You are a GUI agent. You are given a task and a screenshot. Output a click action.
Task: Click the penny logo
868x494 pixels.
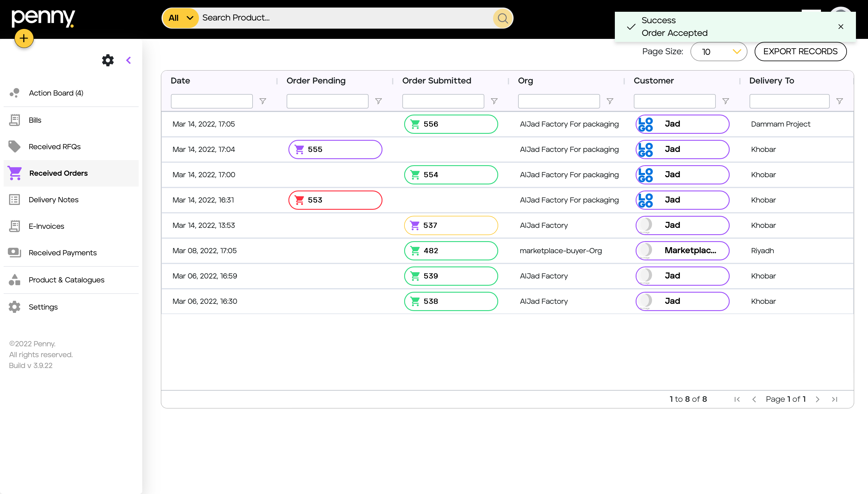(x=43, y=18)
